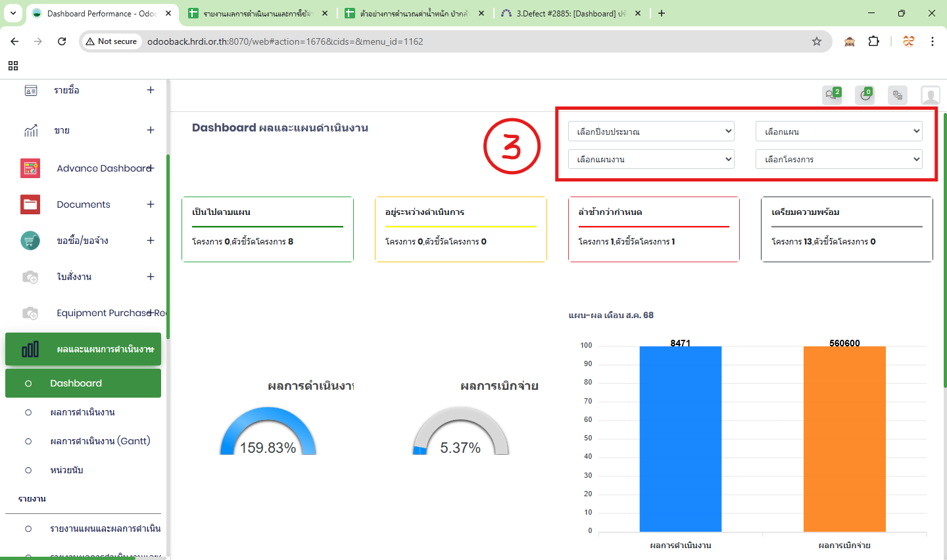This screenshot has height=560, width=947.
Task: Open the เลือกปีงบประมาณ dropdown
Action: point(651,131)
